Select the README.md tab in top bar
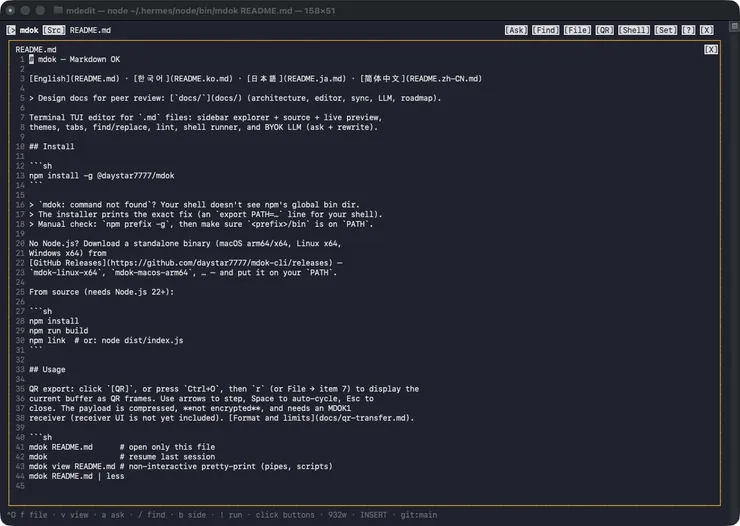 90,30
